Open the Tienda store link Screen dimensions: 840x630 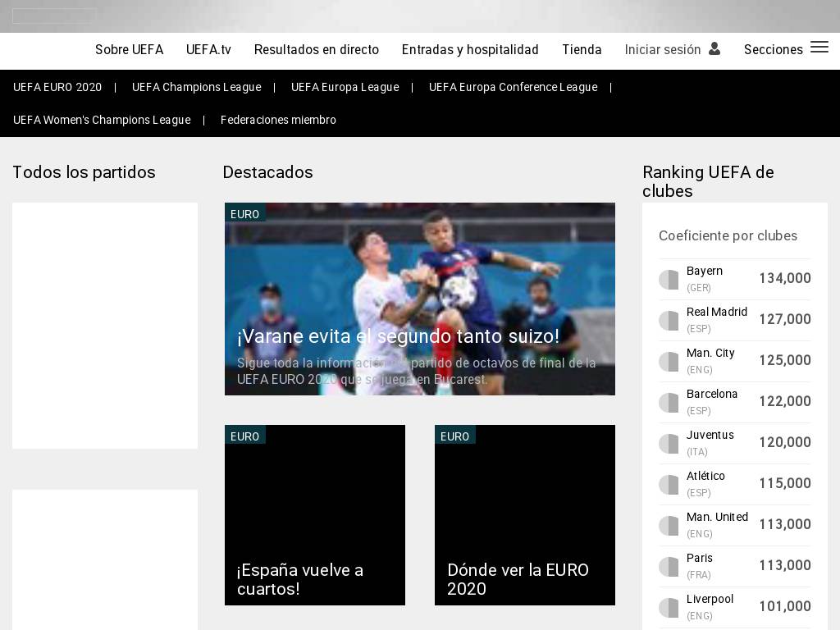tap(582, 50)
